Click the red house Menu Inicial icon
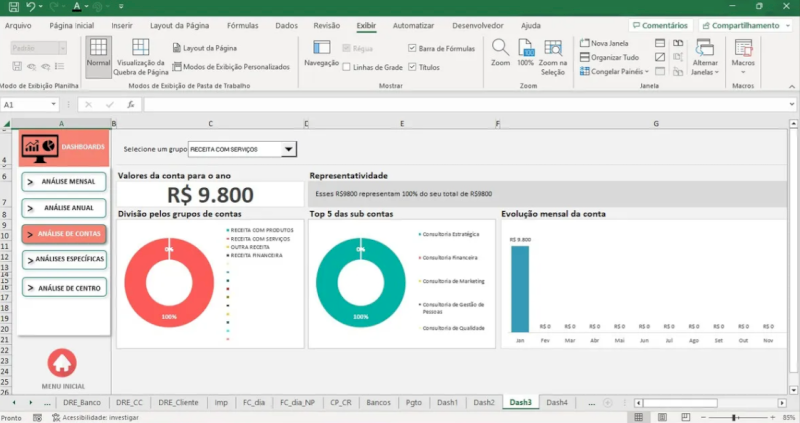 pyautogui.click(x=62, y=362)
